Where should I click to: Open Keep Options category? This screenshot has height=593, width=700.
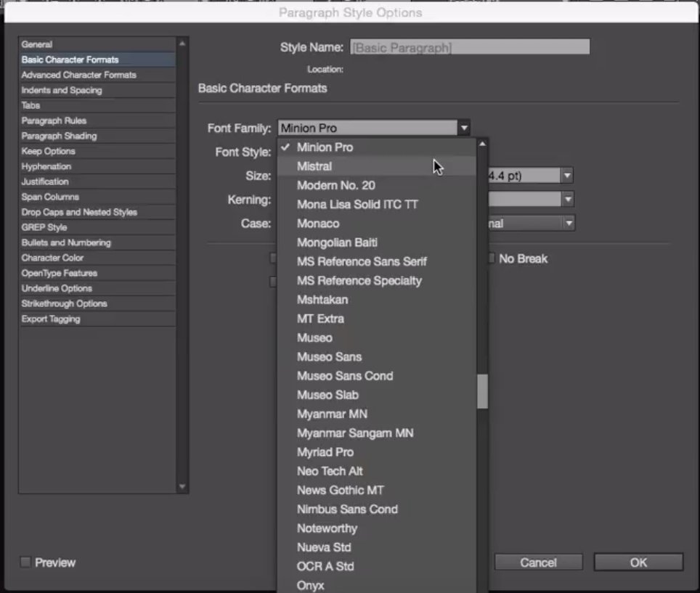97,151
